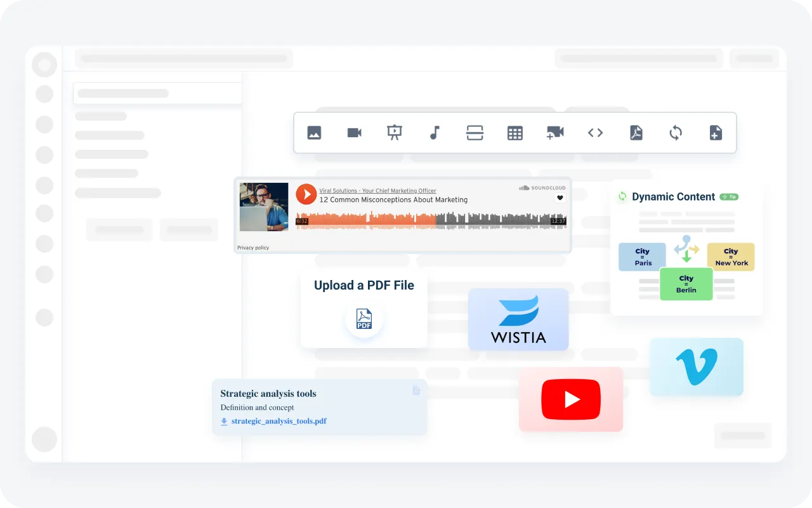
Task: Click the section divider layout icon
Action: tap(475, 133)
